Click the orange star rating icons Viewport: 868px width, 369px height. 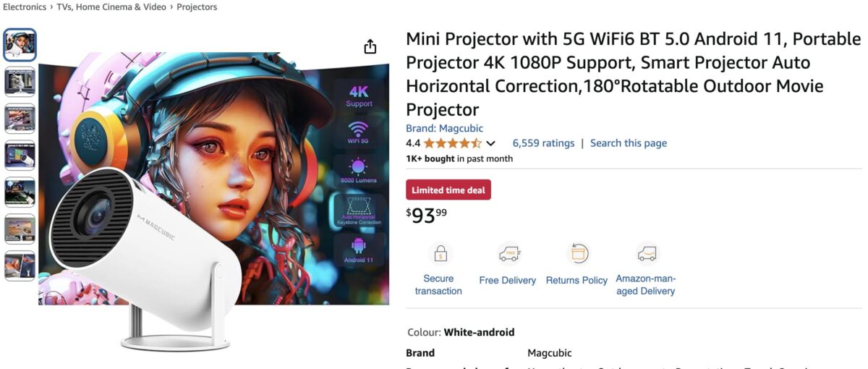(x=452, y=143)
